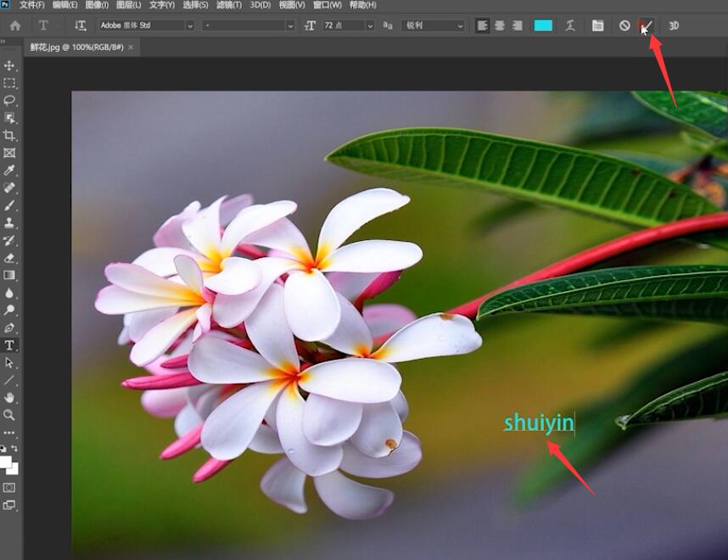Select the Zoom tool
728x560 pixels.
point(9,415)
